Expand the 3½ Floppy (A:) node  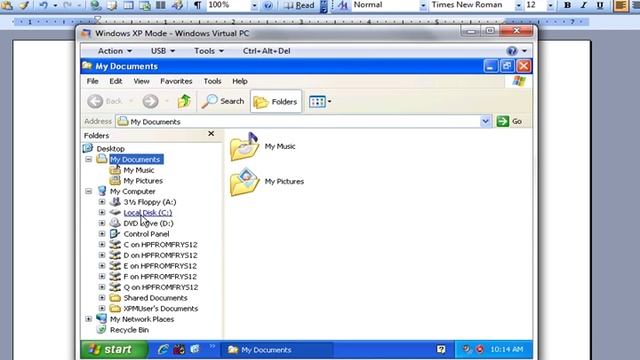(102, 202)
